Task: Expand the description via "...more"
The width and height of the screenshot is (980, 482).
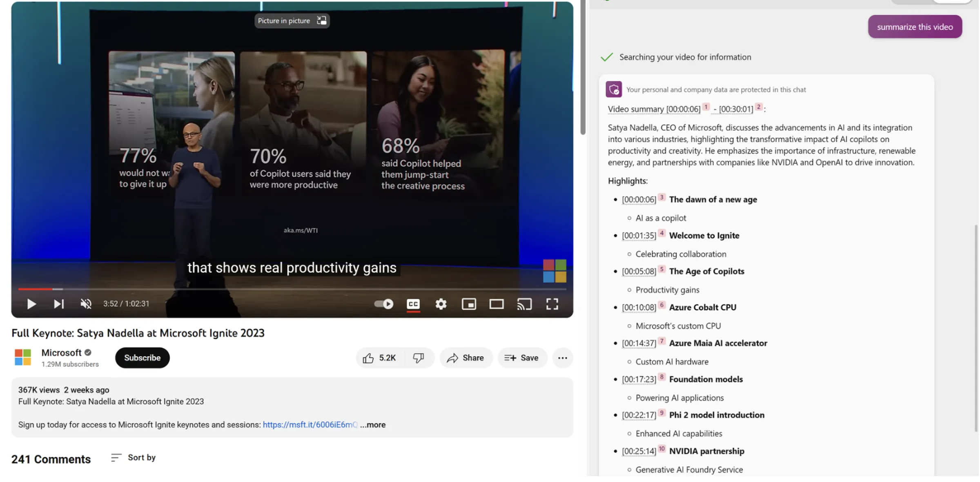Action: 372,424
